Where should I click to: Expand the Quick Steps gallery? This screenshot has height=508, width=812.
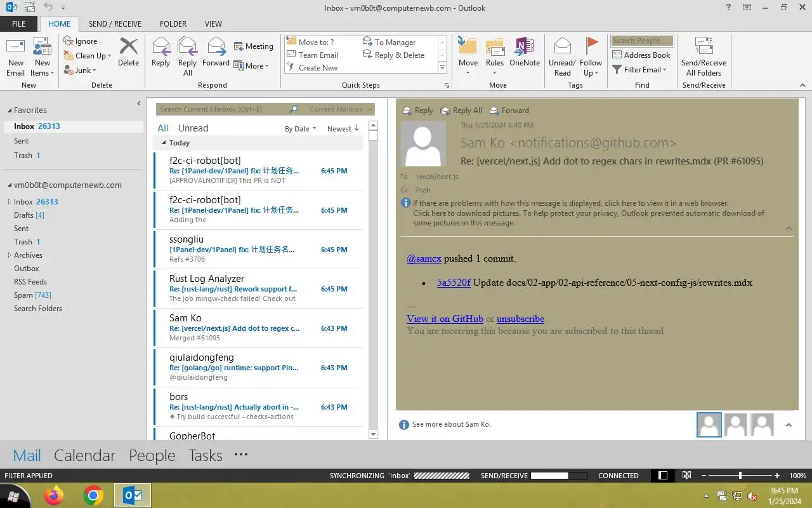[x=442, y=68]
